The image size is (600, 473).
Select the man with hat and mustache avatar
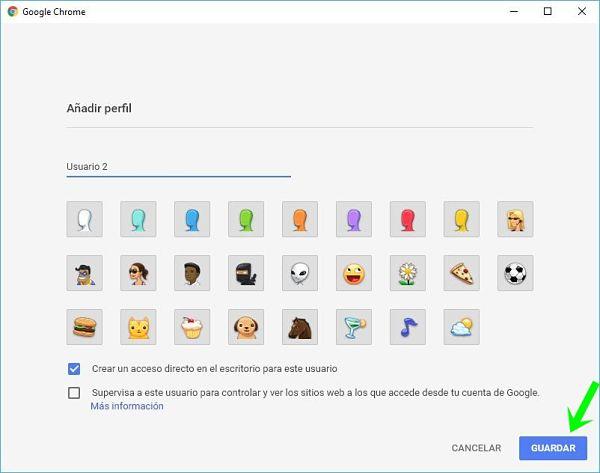click(85, 273)
